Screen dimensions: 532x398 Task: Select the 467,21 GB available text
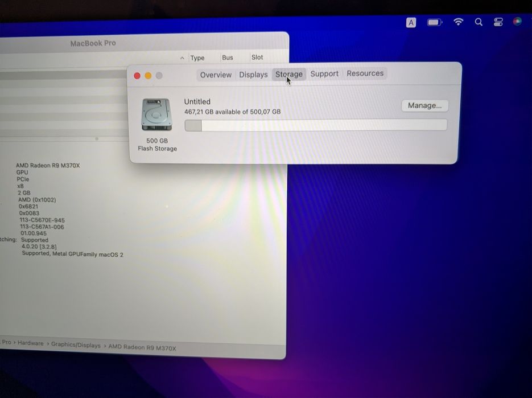[x=232, y=112]
